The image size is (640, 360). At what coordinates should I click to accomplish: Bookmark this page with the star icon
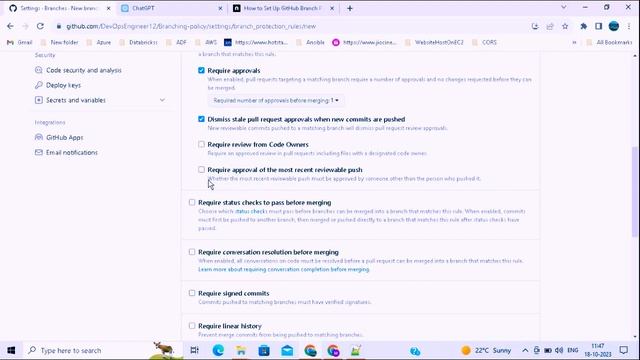click(565, 26)
